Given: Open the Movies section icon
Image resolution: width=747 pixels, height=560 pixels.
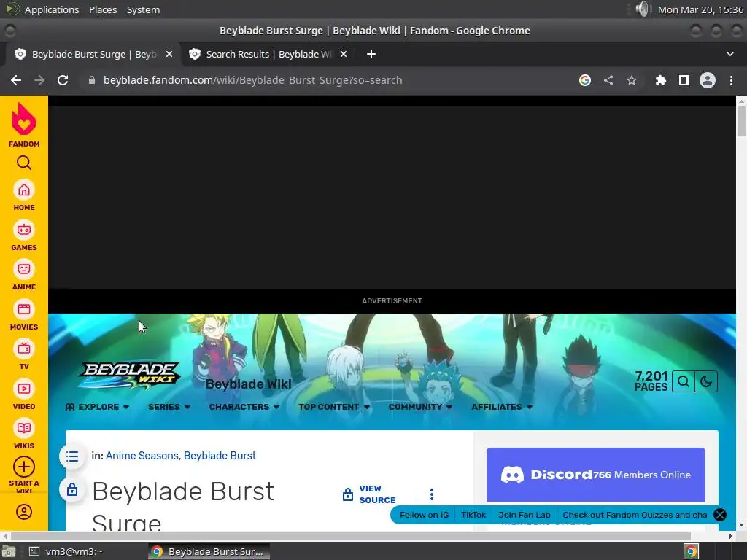Looking at the screenshot, I should (x=24, y=315).
